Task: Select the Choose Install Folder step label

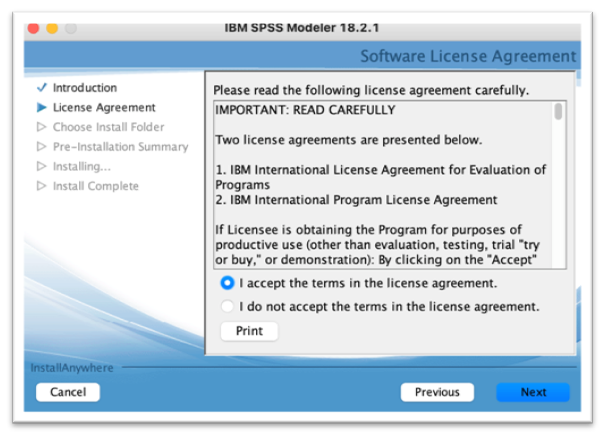Action: [x=108, y=127]
